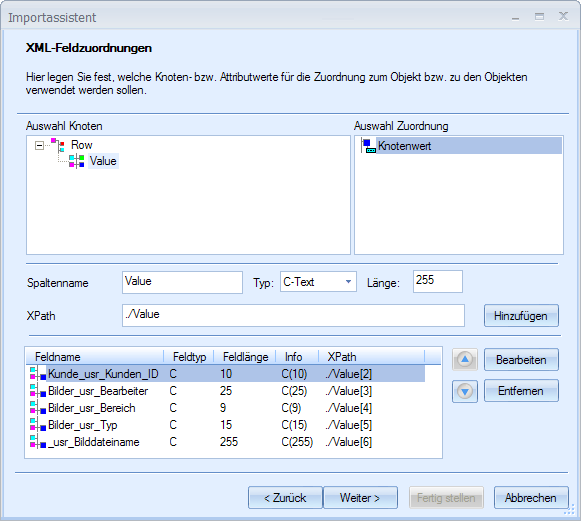Click the Weiter > button
Viewport: 581px width, 521px height.
pyautogui.click(x=360, y=498)
